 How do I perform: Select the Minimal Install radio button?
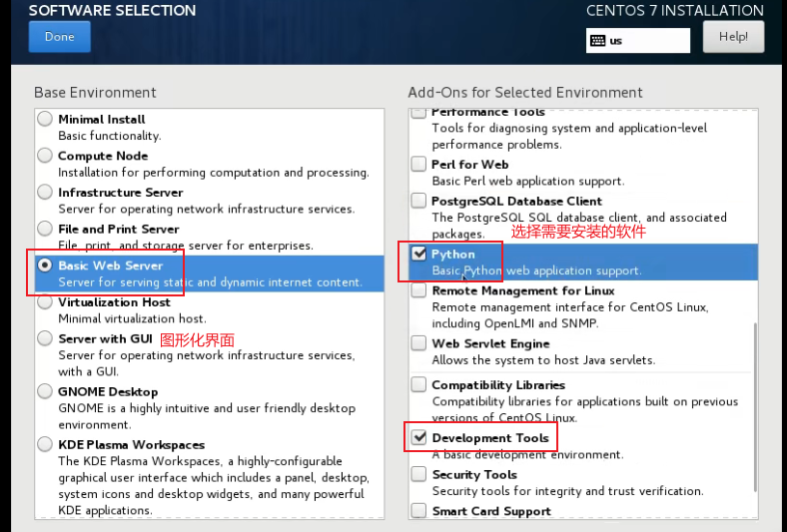click(x=45, y=119)
